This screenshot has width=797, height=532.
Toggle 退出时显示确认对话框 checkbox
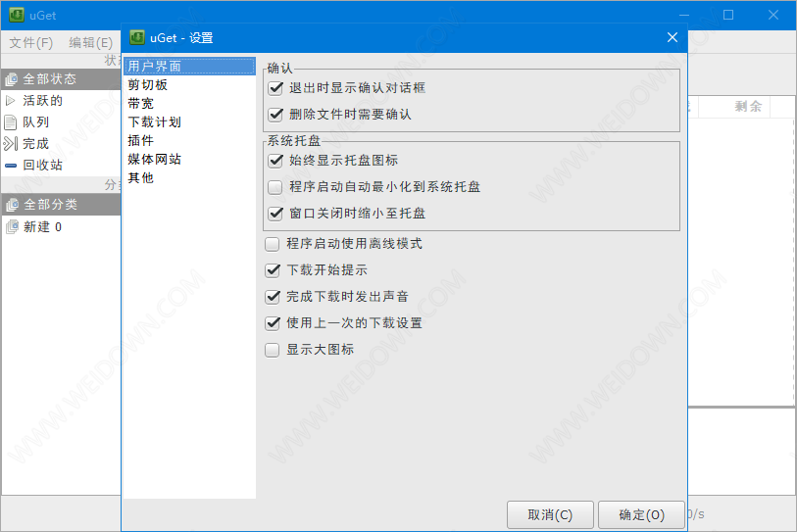pos(275,88)
